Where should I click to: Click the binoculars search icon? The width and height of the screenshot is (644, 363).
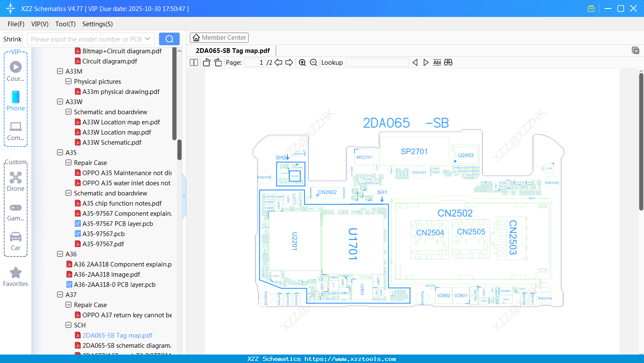pos(448,63)
